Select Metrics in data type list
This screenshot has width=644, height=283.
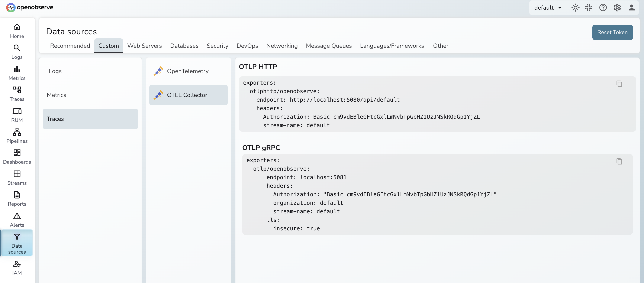click(x=90, y=95)
